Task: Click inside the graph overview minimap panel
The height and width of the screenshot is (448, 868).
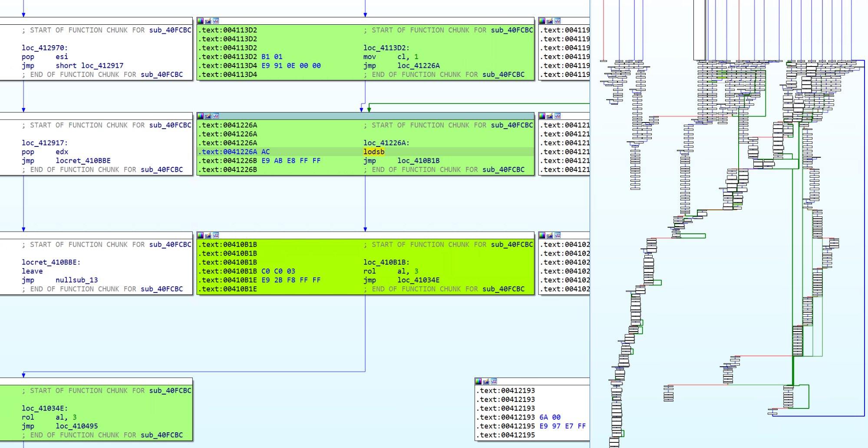Action: [x=729, y=224]
